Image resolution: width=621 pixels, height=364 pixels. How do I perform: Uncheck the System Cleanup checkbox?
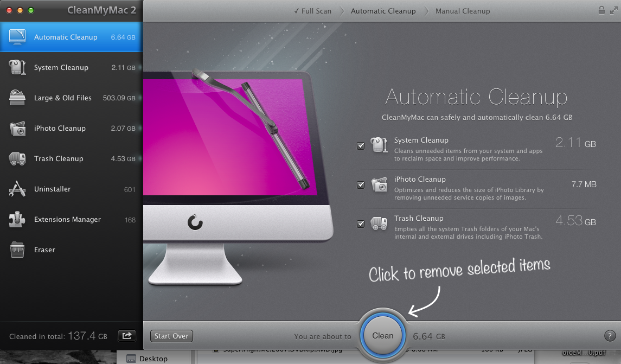point(361,145)
